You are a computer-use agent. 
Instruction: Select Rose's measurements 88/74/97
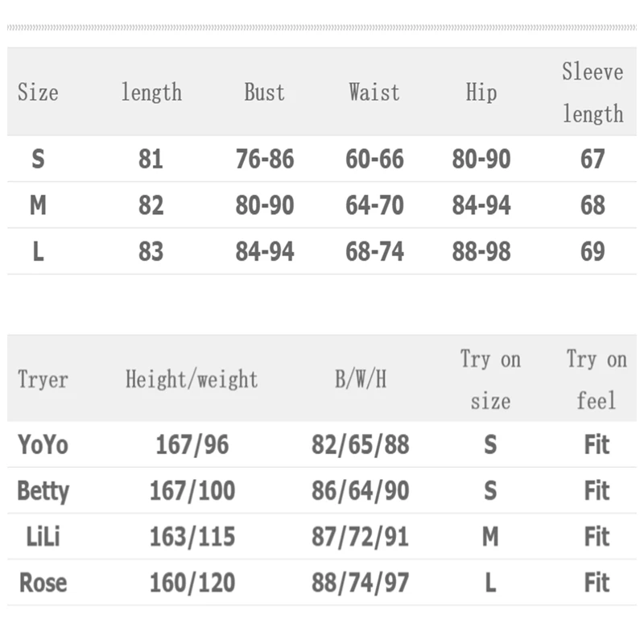coord(360,582)
